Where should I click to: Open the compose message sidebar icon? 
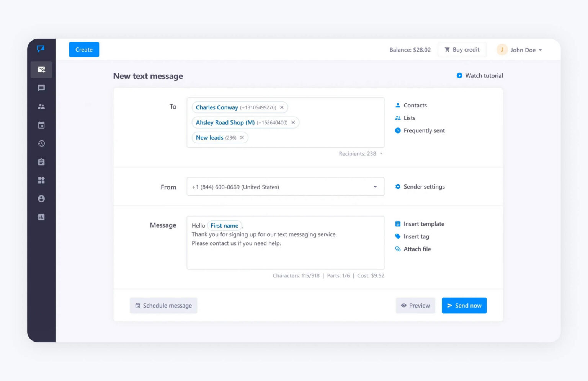click(x=41, y=70)
